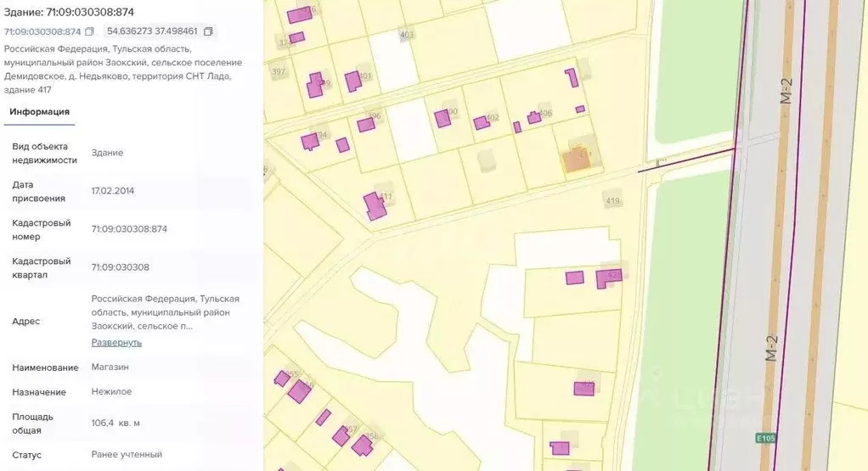The image size is (868, 471).
Task: Click the coordinates field 54.636273 37.498461
Action: coord(152,31)
